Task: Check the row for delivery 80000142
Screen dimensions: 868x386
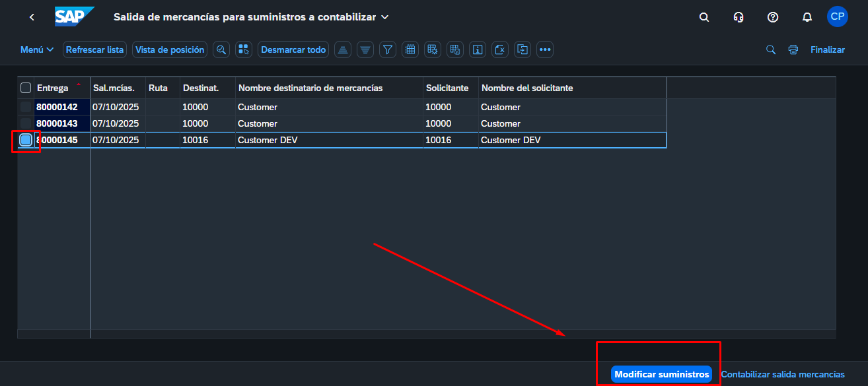Action: tap(26, 107)
